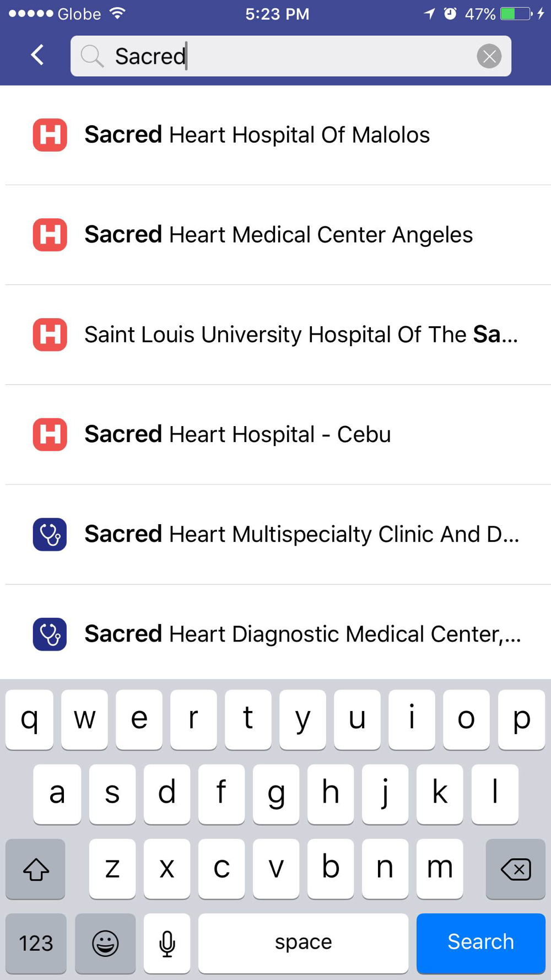Screen dimensions: 551x980
Task: Tap the back arrow icon
Action: pos(37,55)
